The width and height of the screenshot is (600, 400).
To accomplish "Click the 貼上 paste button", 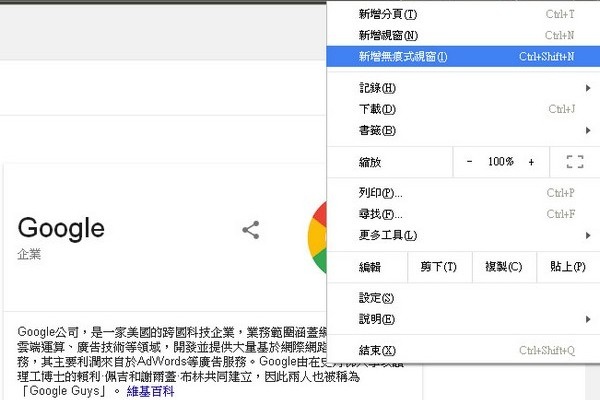I will 568,266.
